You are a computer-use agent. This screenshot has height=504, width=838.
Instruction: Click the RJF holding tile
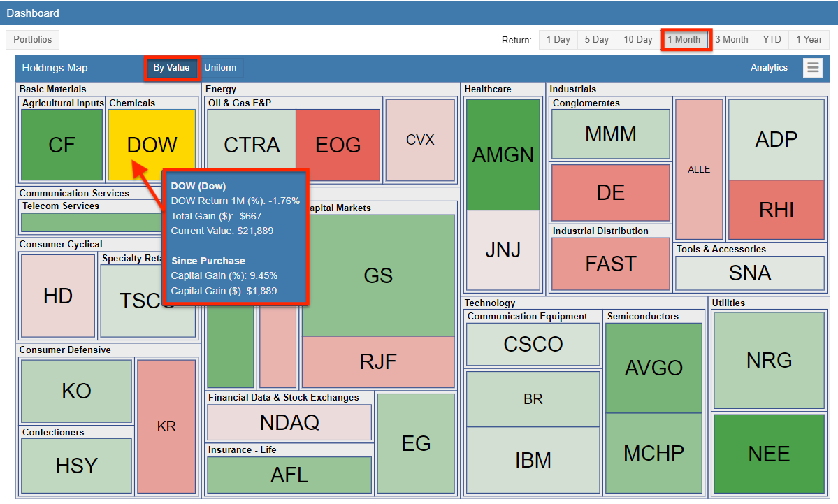point(378,362)
